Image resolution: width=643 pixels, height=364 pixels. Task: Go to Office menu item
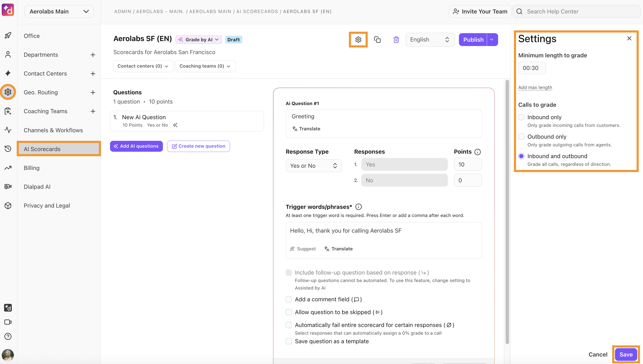31,36
